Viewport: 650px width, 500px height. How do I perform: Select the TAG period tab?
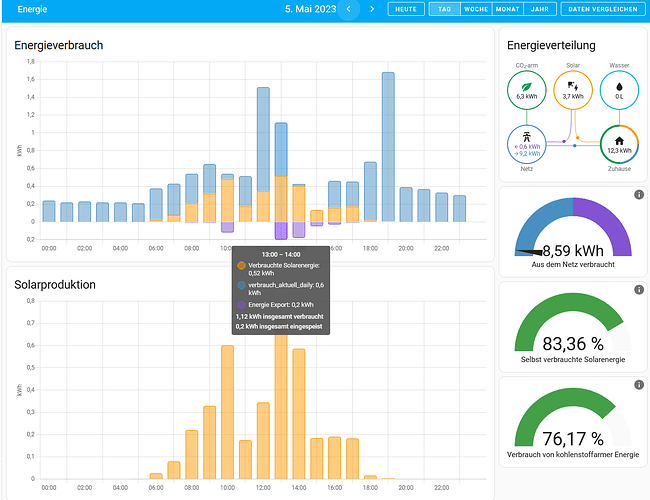444,9
